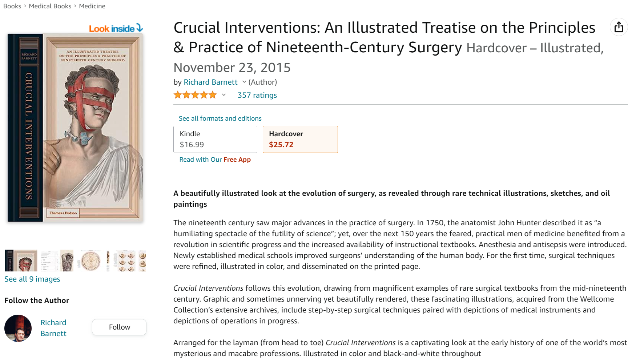View the circular diagram thumbnail
This screenshot has width=644, height=359.
tap(91, 261)
